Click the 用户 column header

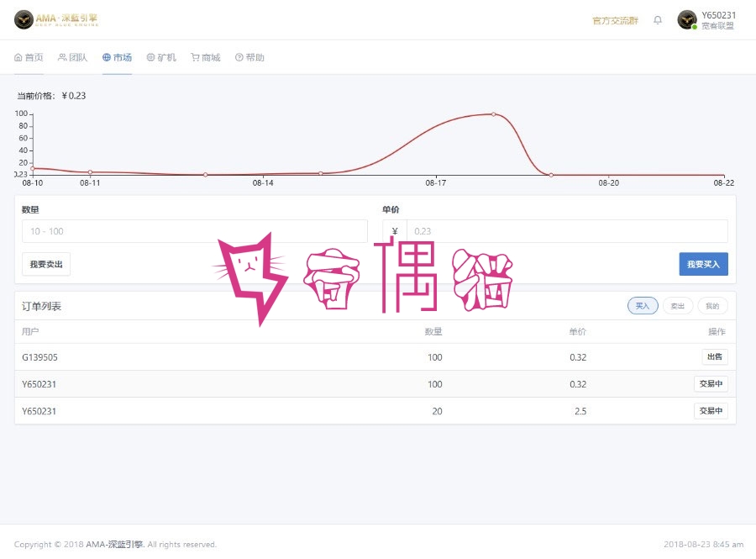pyautogui.click(x=30, y=331)
